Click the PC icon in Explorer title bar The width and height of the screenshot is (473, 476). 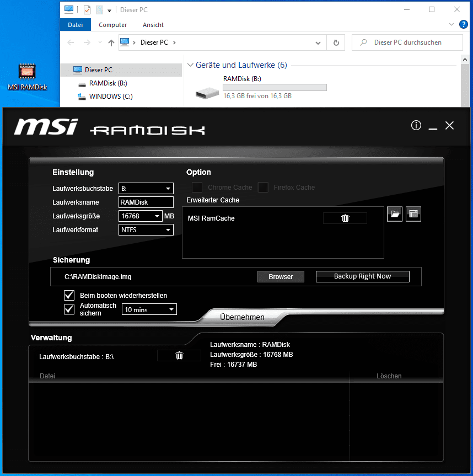click(x=69, y=10)
